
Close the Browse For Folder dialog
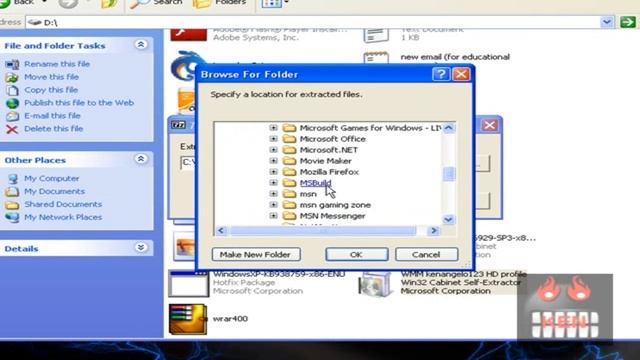tap(461, 74)
